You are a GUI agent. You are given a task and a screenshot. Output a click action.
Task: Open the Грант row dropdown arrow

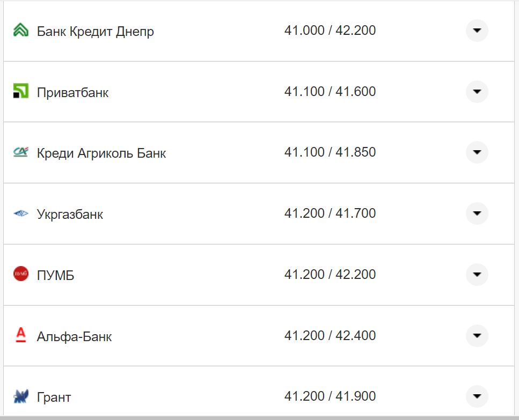(x=477, y=397)
